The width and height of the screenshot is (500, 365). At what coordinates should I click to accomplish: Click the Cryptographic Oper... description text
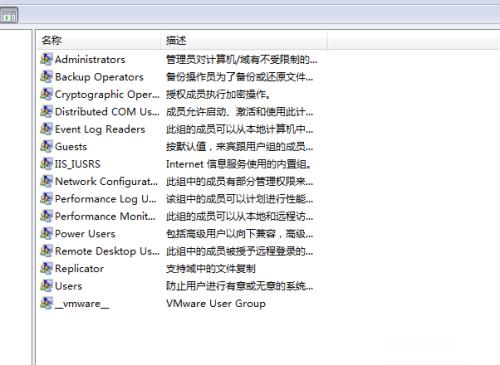[218, 95]
